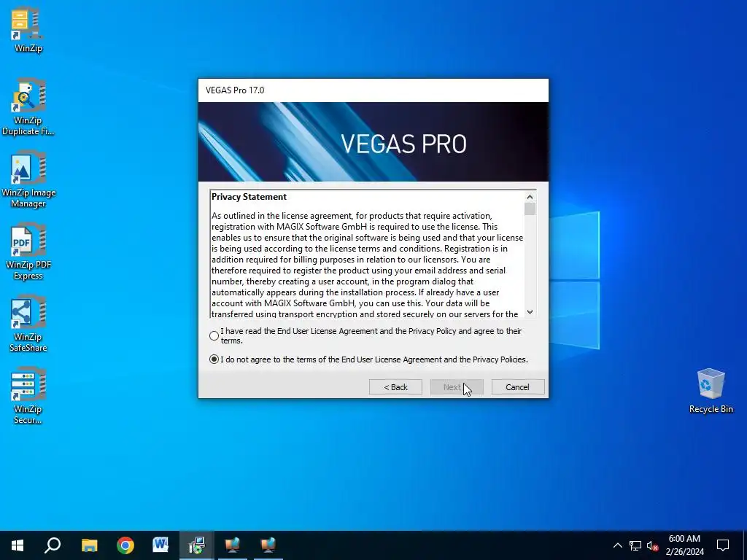Viewport: 747px width, 560px height.
Task: Select the WinZip Secure Backup desktop icon
Action: coord(28,396)
